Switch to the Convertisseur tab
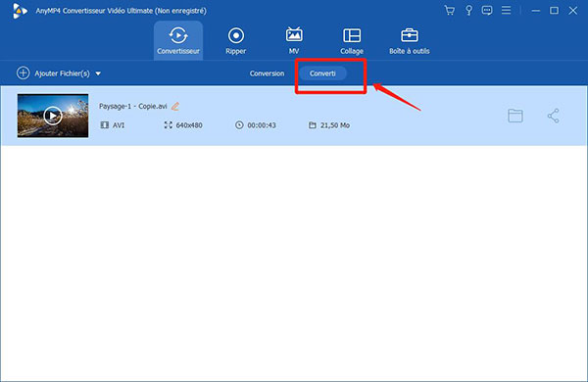 (178, 40)
